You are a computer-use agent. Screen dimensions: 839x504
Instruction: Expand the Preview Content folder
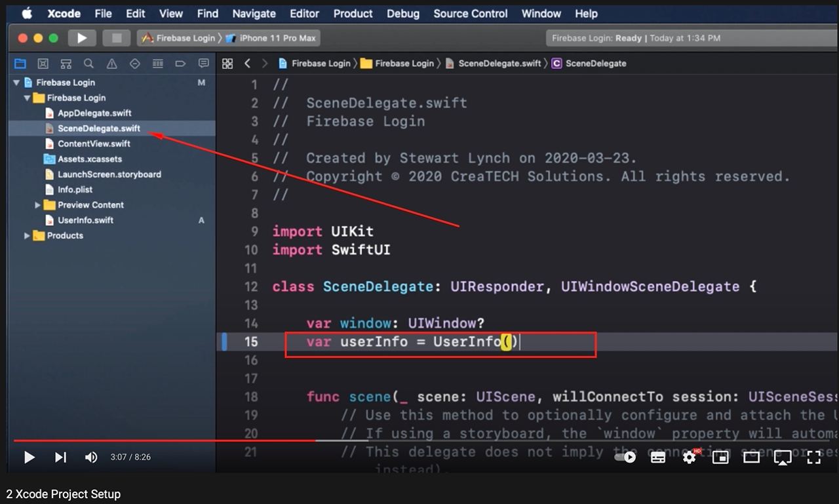coord(38,205)
